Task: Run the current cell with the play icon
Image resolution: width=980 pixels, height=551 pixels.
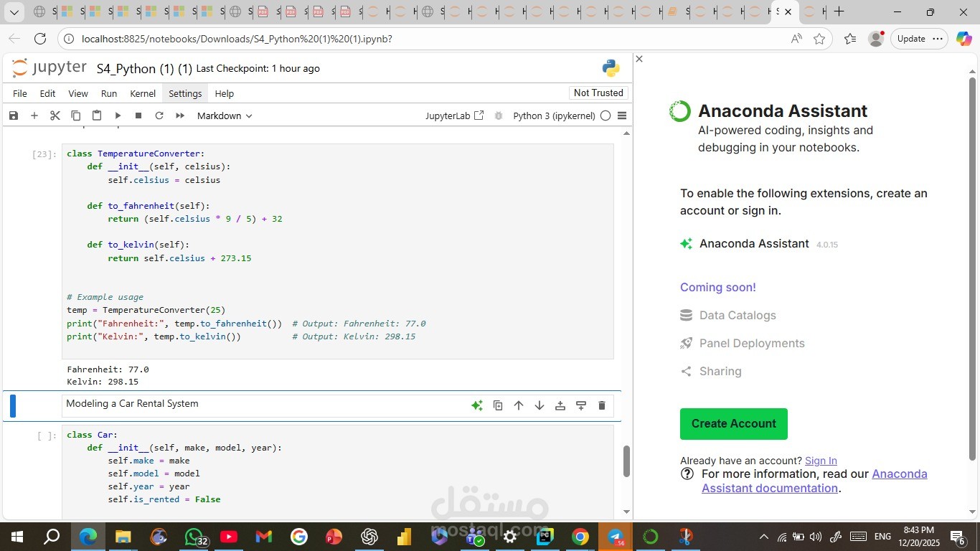Action: [x=116, y=116]
